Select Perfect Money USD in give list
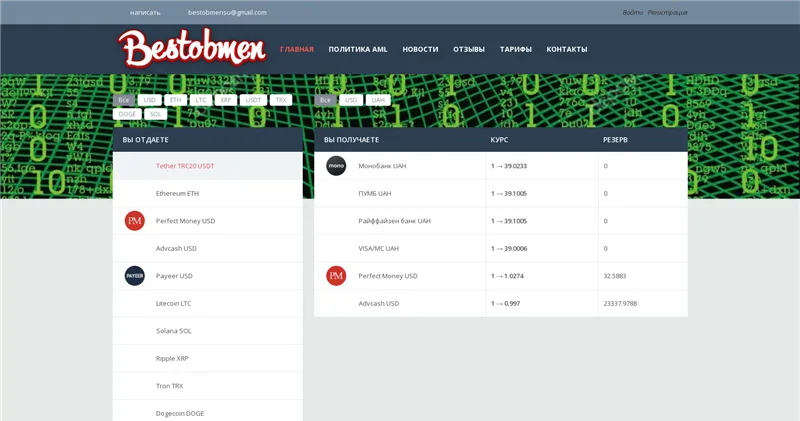 (208, 221)
